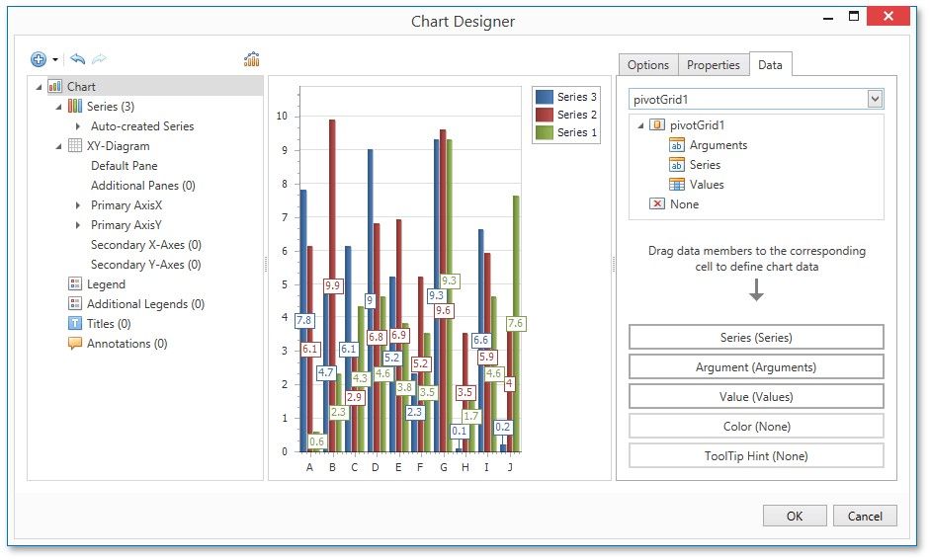Click the Annotations (0) speech bubble icon
Viewport: 930px width, 560px height.
point(75,344)
